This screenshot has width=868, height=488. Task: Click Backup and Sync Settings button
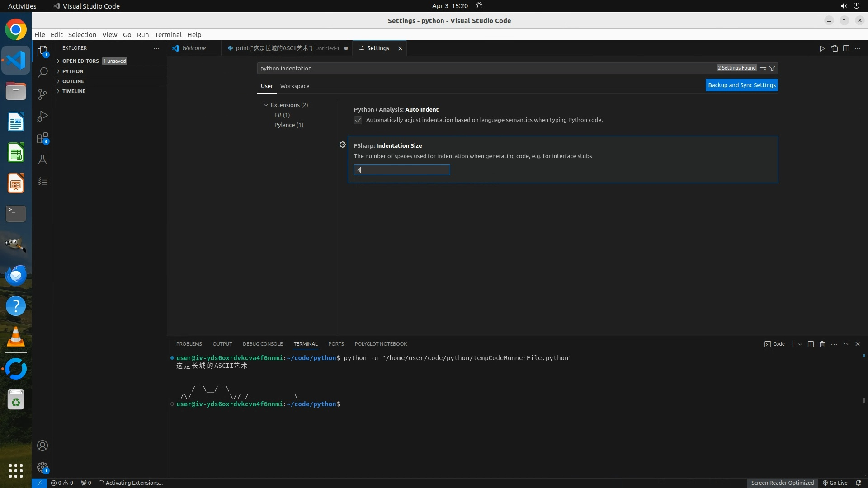(741, 85)
